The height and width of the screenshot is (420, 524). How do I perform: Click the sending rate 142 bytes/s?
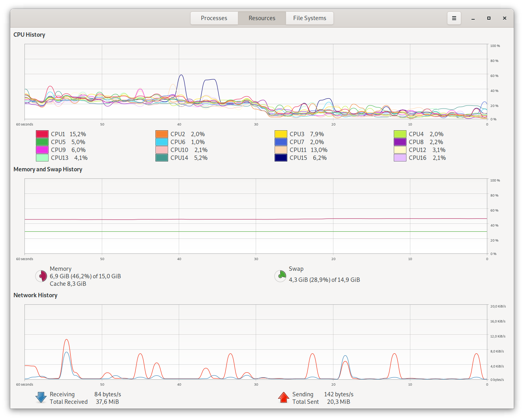coord(339,394)
